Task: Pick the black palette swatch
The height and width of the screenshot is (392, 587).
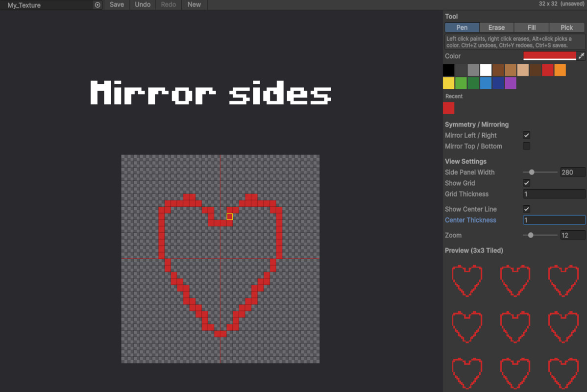Action: pos(448,70)
